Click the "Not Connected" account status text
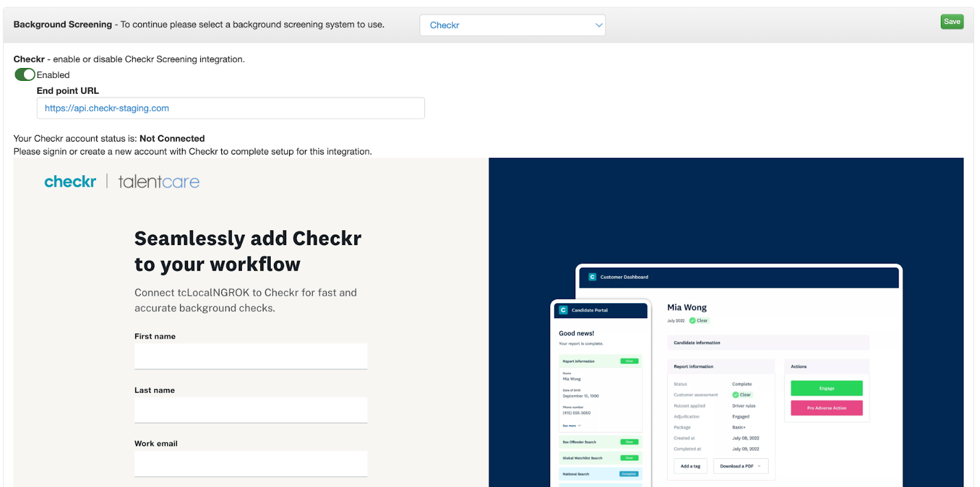This screenshot has height=487, width=980. pos(172,138)
